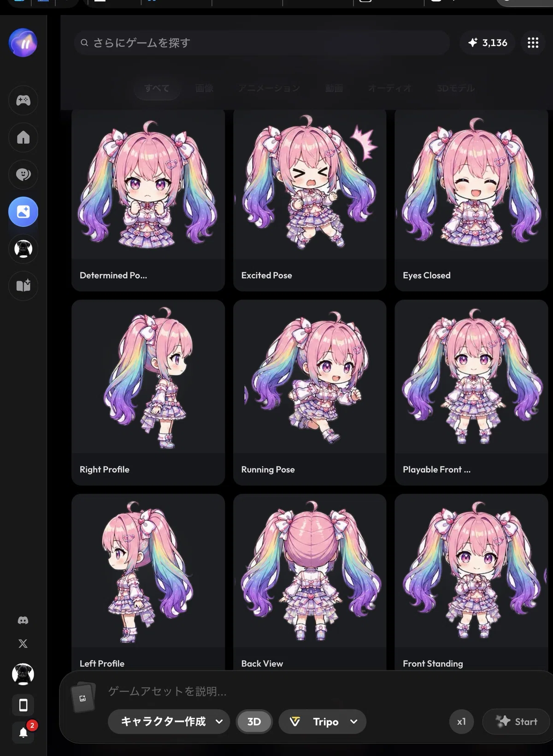This screenshot has width=553, height=756.
Task: Toggle the x1 quantity button
Action: (461, 721)
